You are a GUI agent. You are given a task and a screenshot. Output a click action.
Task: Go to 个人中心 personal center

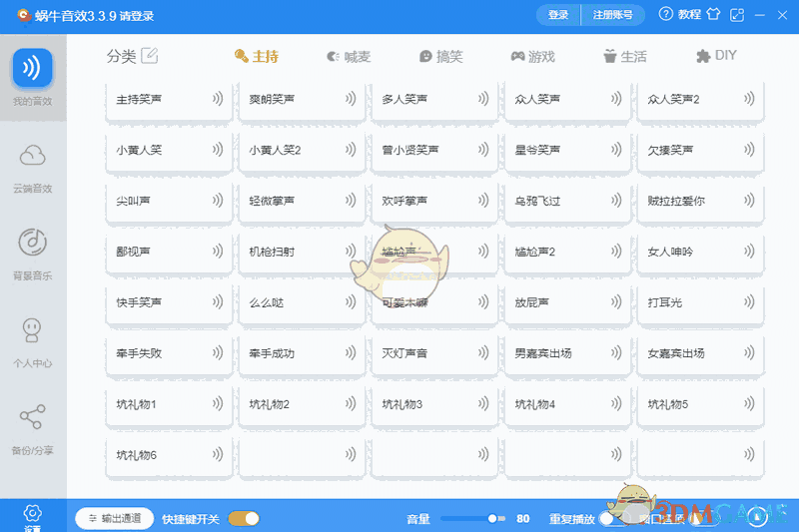(x=33, y=342)
